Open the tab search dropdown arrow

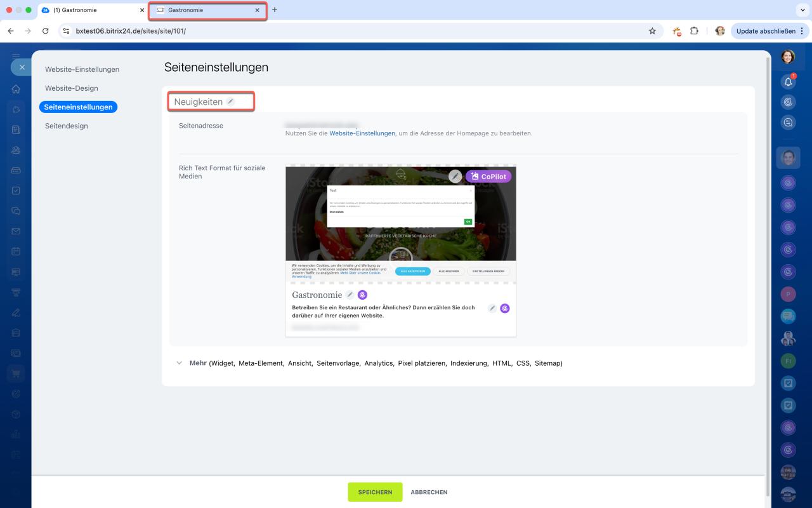click(x=799, y=10)
